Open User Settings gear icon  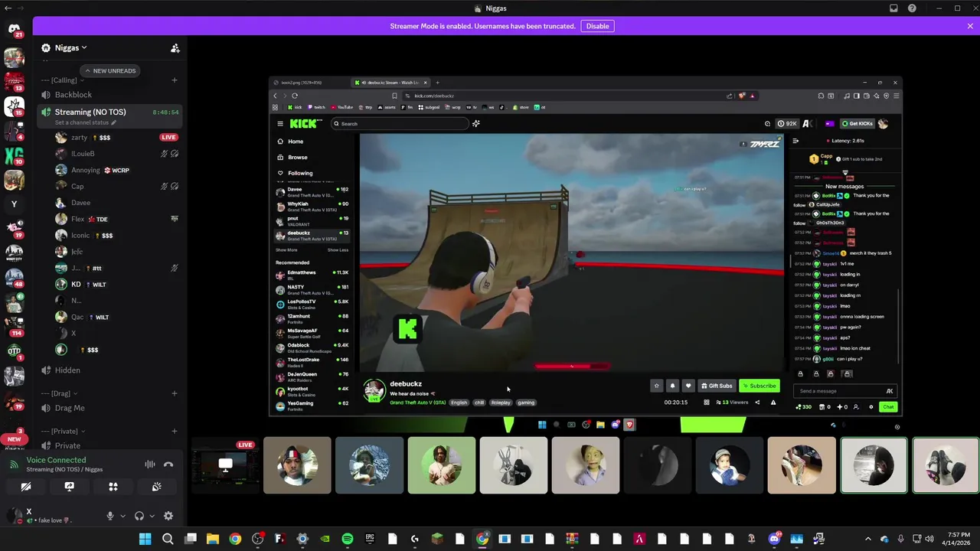point(168,516)
